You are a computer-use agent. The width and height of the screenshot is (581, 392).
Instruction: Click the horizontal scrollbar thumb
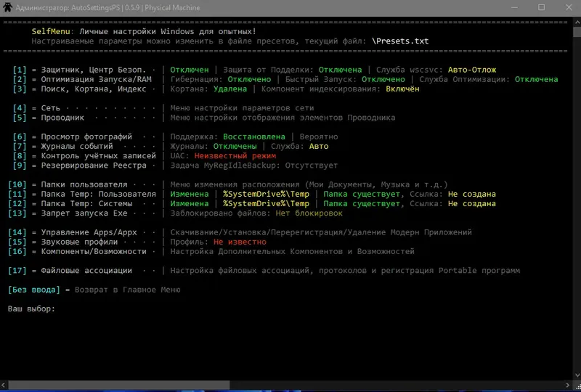coord(119,385)
